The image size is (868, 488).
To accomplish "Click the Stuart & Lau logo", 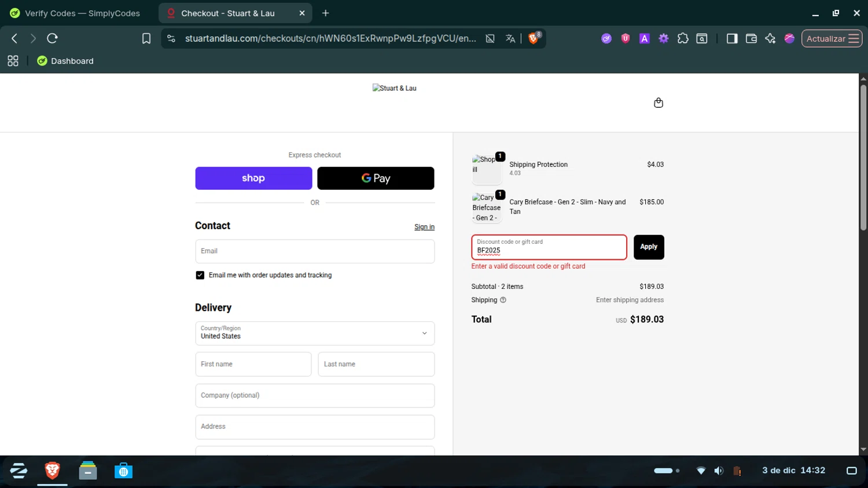I will (x=395, y=89).
